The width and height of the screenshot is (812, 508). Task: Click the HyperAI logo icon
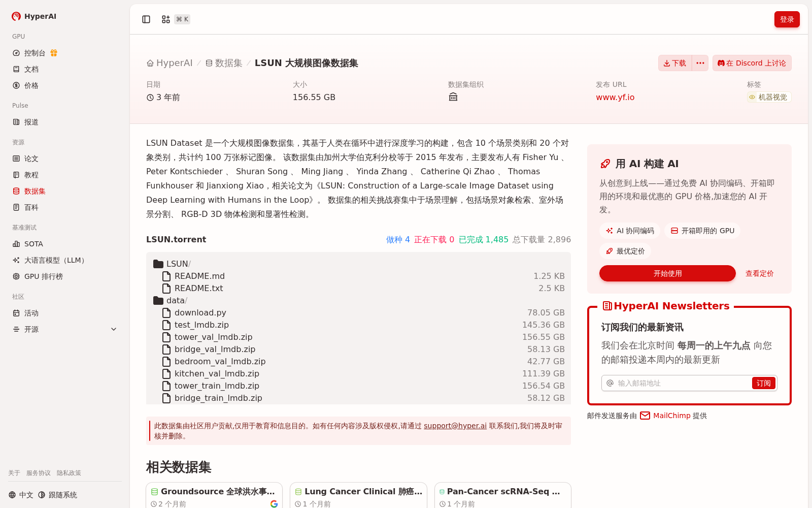click(x=16, y=16)
